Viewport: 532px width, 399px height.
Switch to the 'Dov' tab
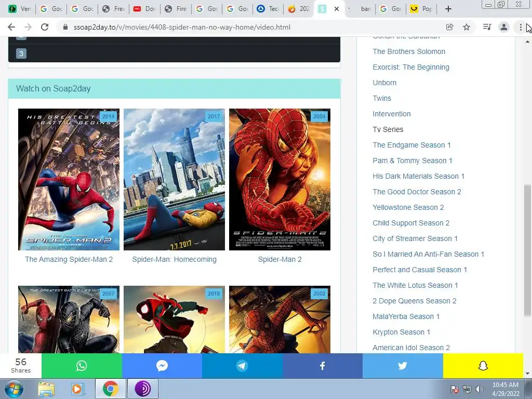click(x=144, y=9)
